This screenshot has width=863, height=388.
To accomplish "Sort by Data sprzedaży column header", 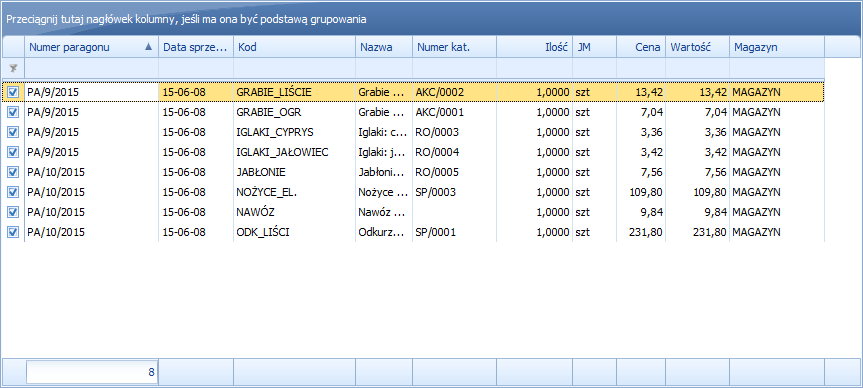I will (196, 47).
